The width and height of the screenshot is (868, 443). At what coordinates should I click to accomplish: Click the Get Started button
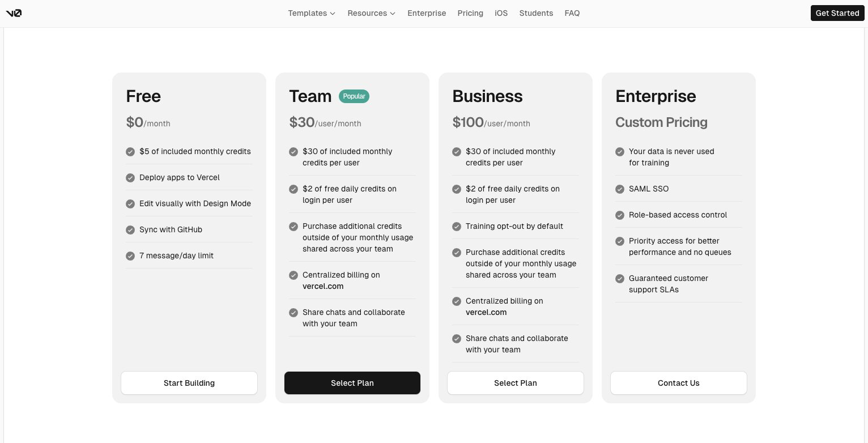click(837, 13)
